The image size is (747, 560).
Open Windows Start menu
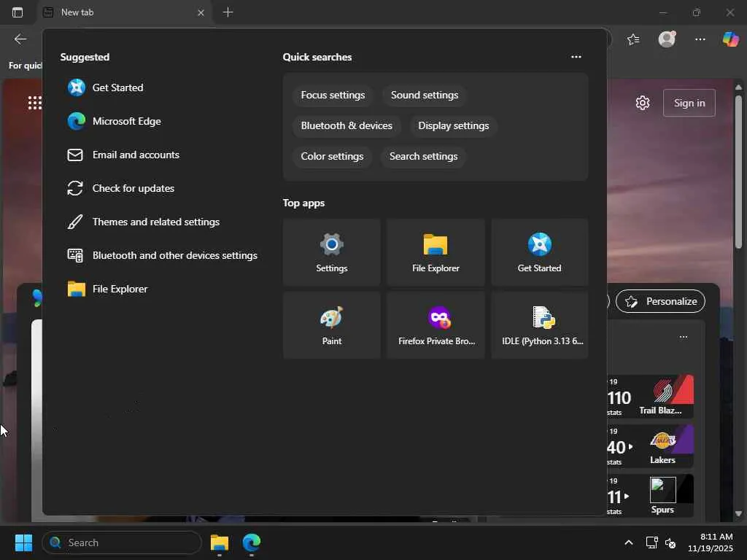click(x=23, y=542)
